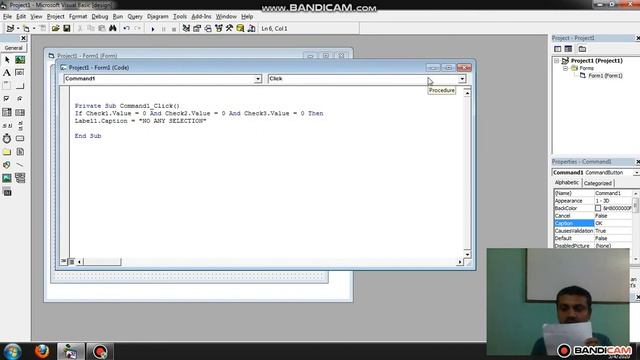Click View Code icon in Project panel
This screenshot has width=640, height=360.
click(x=558, y=49)
